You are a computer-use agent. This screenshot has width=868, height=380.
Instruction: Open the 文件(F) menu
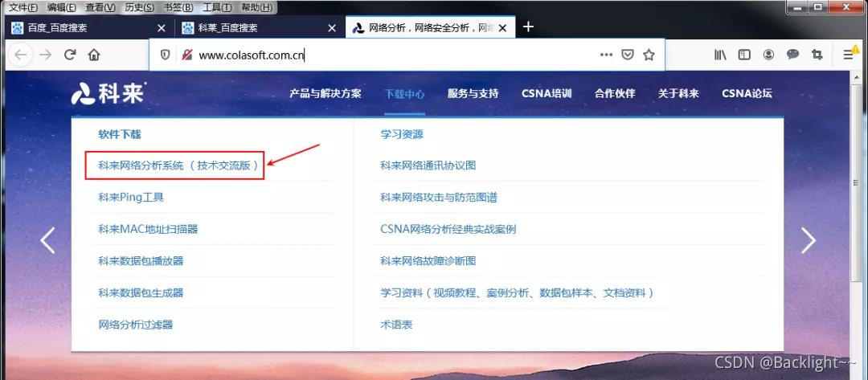pos(23,8)
